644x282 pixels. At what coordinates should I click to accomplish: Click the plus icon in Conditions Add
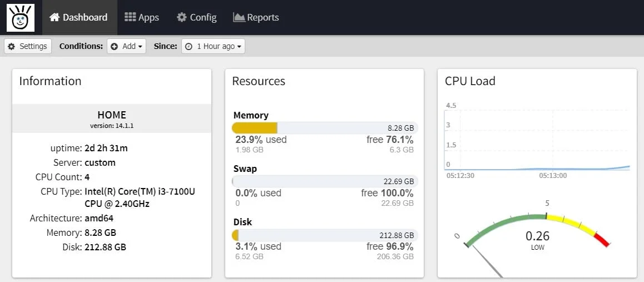(x=115, y=47)
